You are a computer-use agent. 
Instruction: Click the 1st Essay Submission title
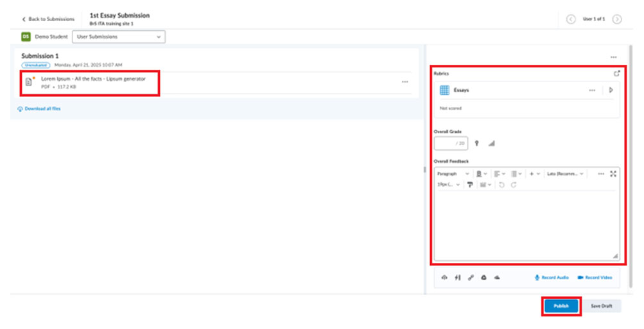[119, 15]
